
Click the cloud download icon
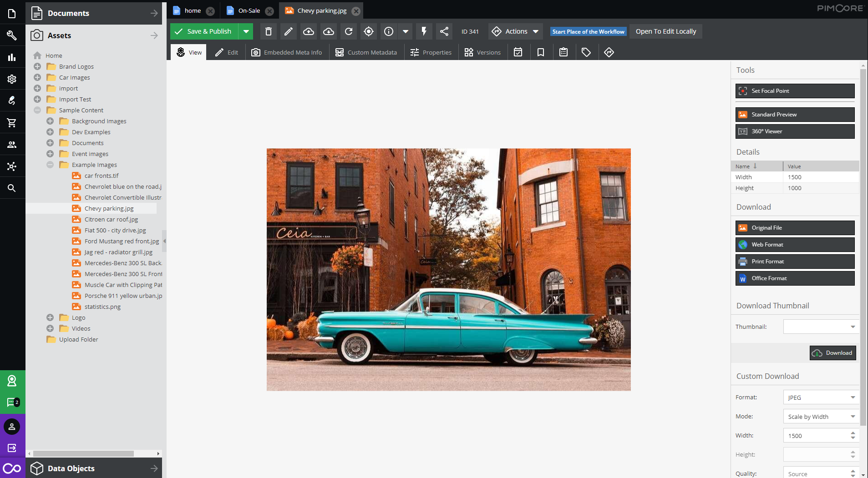pyautogui.click(x=329, y=31)
